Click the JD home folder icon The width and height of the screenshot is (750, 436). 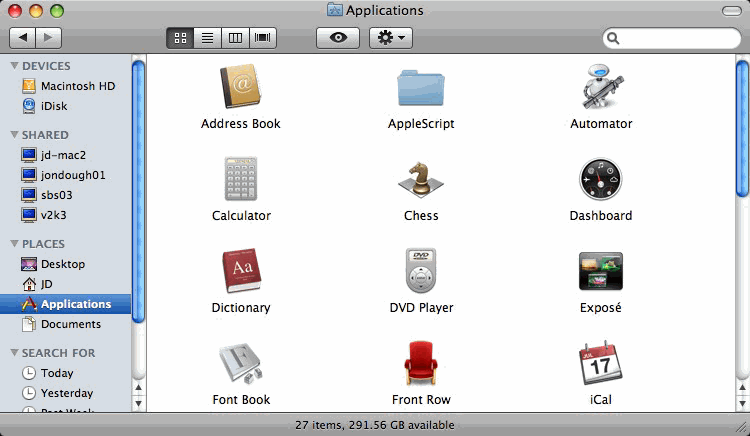(29, 284)
